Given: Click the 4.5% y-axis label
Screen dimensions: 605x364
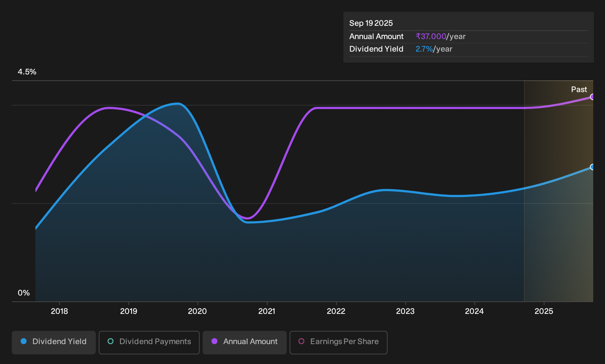Looking at the screenshot, I should coord(27,72).
